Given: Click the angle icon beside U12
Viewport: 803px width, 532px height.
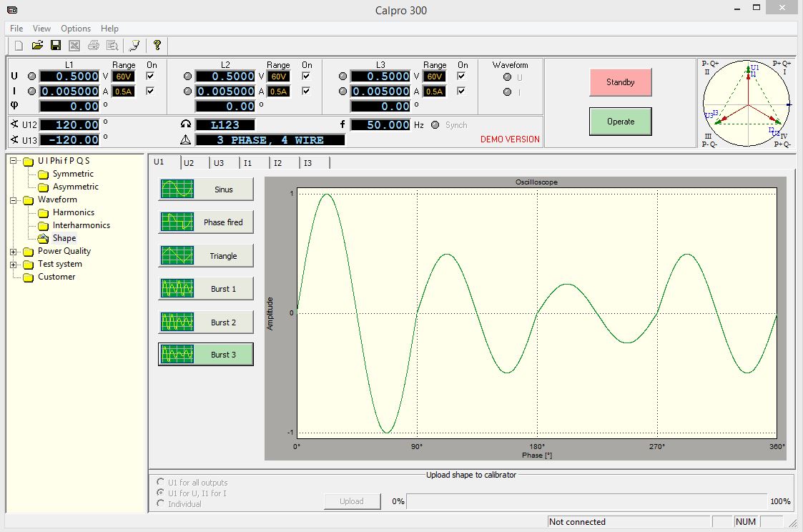Looking at the screenshot, I should 14,124.
